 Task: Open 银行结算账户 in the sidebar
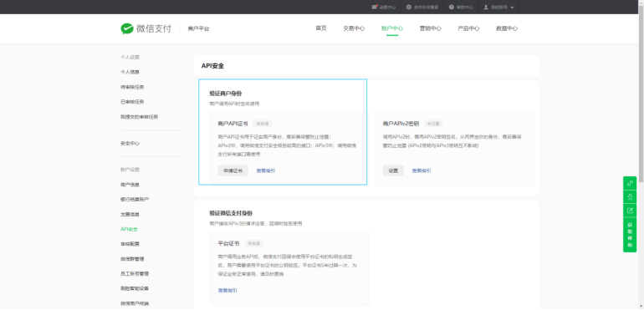click(x=135, y=200)
